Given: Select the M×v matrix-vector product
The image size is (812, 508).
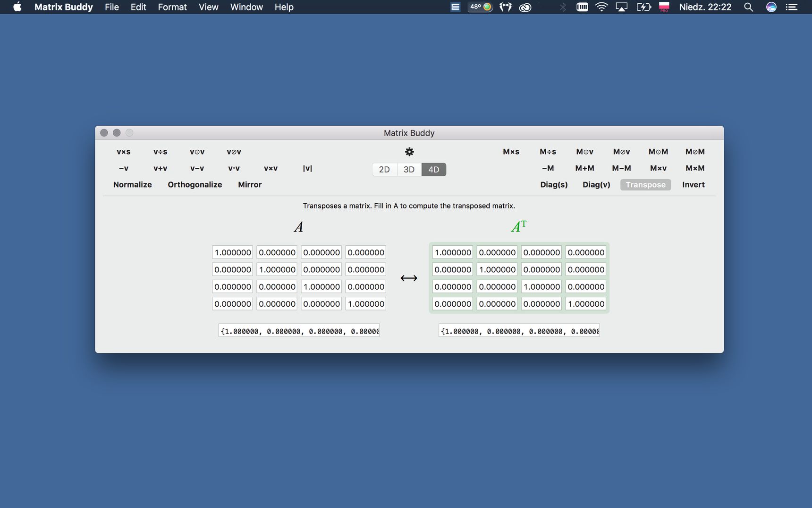Looking at the screenshot, I should click(659, 168).
